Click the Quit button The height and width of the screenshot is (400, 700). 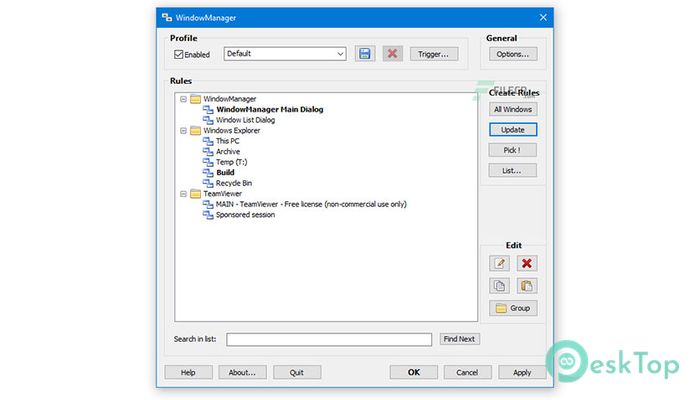(x=297, y=372)
